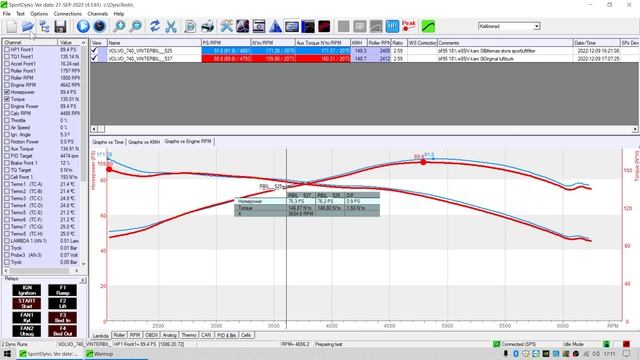Toggle view checkbox for VOLVO_740_VINTERBIL_537 run
640x360 pixels.
(94, 58)
